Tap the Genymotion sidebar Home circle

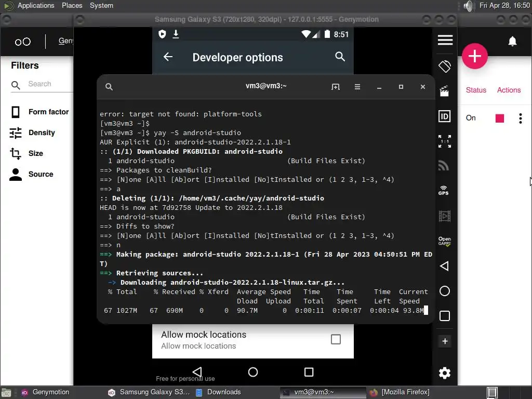click(x=445, y=291)
